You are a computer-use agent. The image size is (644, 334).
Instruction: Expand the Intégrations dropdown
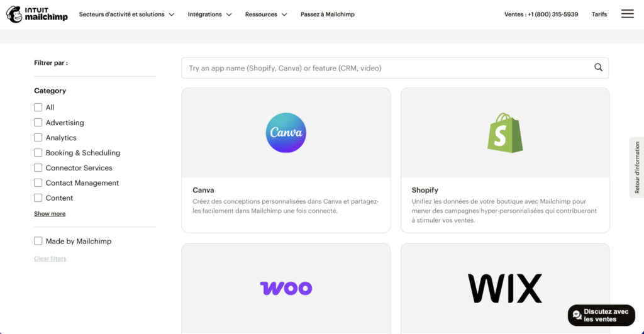click(x=209, y=14)
